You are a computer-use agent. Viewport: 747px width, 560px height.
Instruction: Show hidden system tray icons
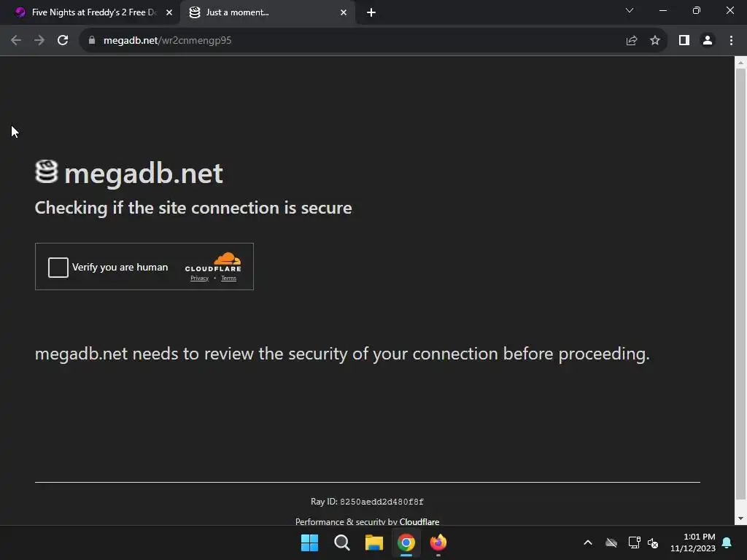tap(588, 542)
